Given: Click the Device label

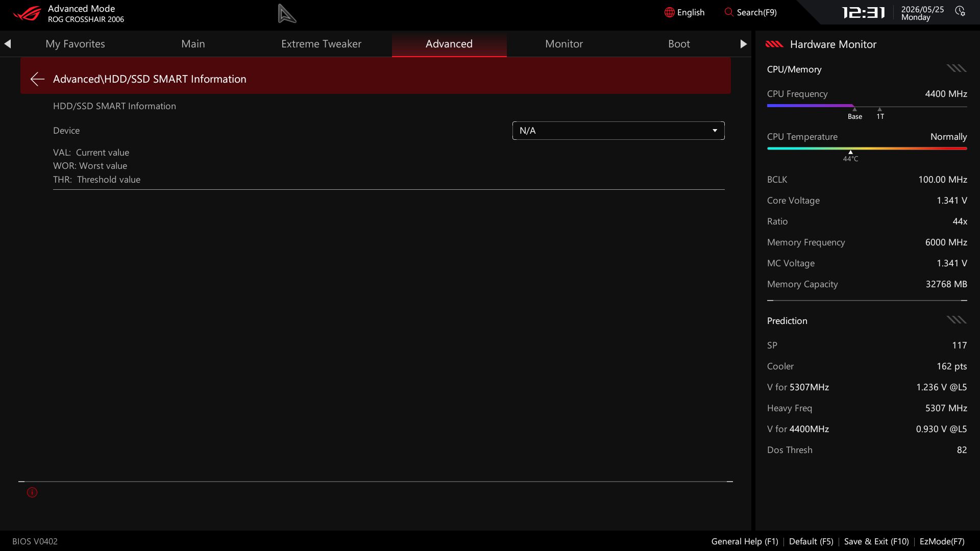Looking at the screenshot, I should click(66, 131).
